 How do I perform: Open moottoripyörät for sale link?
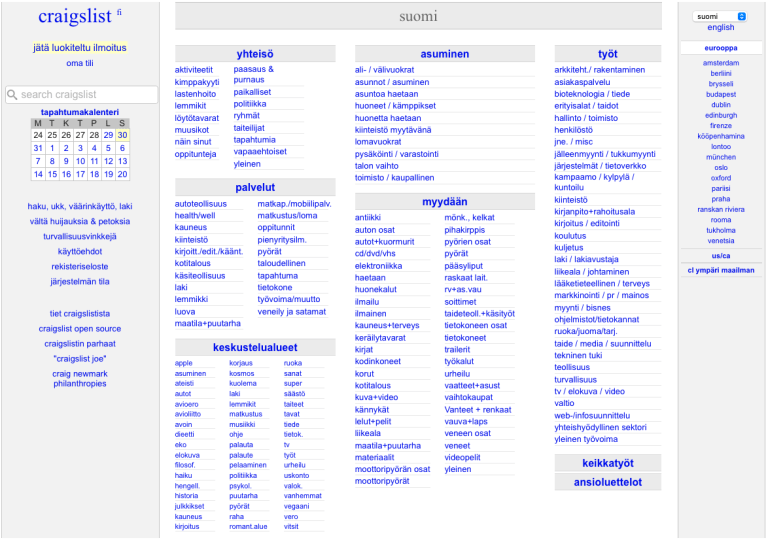pos(382,481)
